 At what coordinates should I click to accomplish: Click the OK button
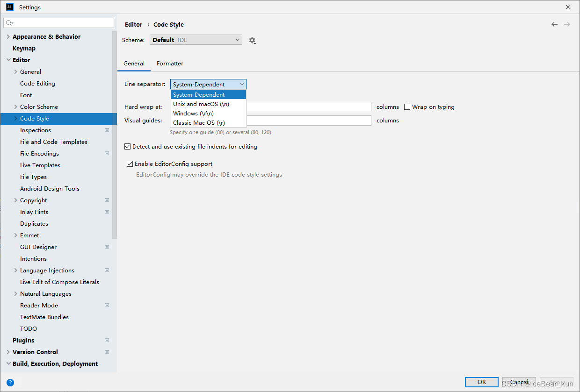[x=481, y=382]
